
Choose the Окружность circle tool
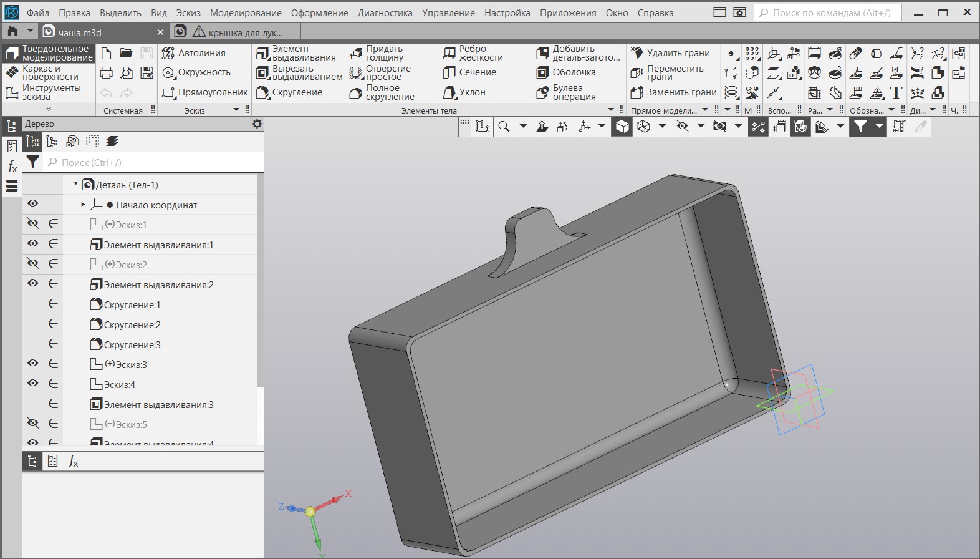[x=196, y=72]
